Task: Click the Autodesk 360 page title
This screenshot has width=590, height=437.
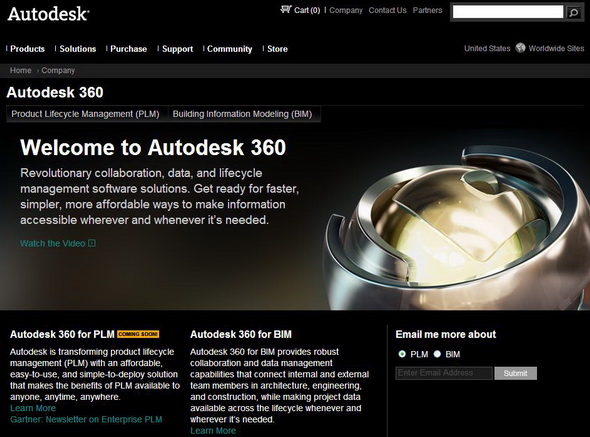Action: pos(55,93)
